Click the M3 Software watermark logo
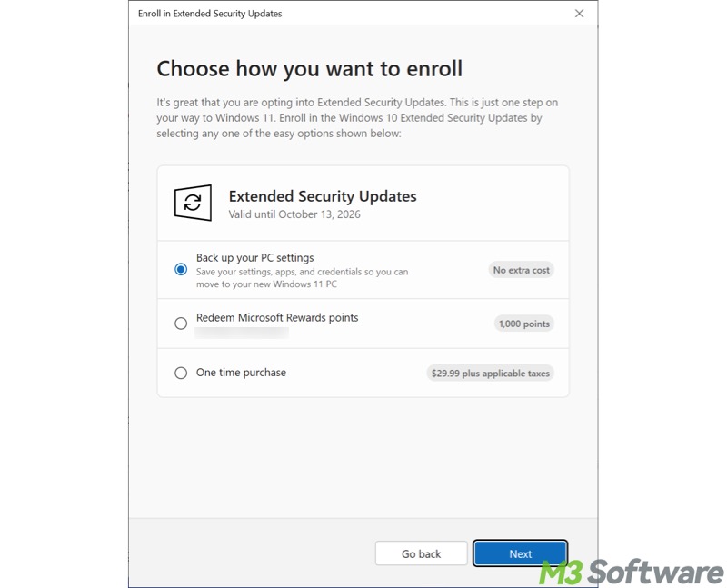This screenshot has width=727, height=588. (x=632, y=572)
